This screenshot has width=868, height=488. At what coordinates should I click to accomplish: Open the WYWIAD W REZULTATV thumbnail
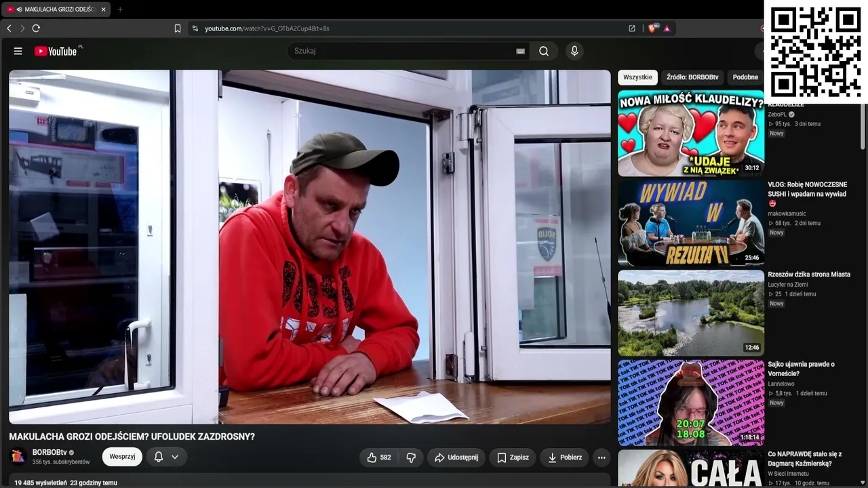(691, 224)
